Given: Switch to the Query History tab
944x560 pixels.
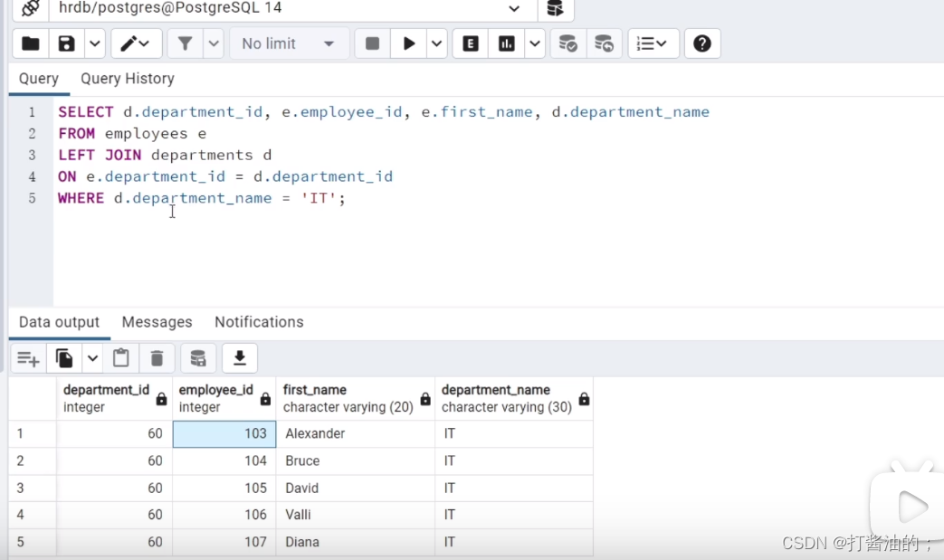Looking at the screenshot, I should click(128, 79).
